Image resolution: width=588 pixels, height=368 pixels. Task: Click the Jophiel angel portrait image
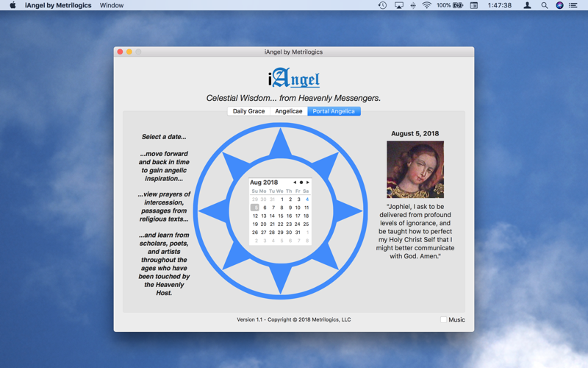(x=415, y=169)
